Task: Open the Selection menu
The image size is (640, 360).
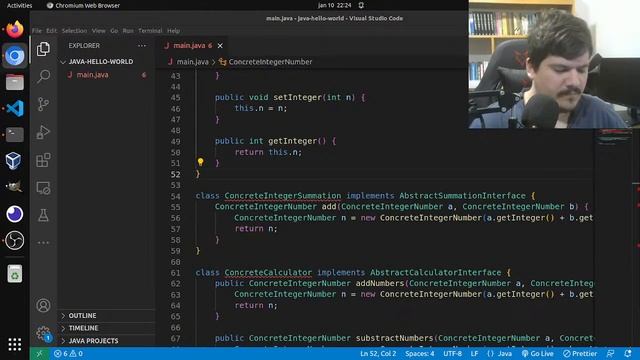Action: tap(74, 31)
